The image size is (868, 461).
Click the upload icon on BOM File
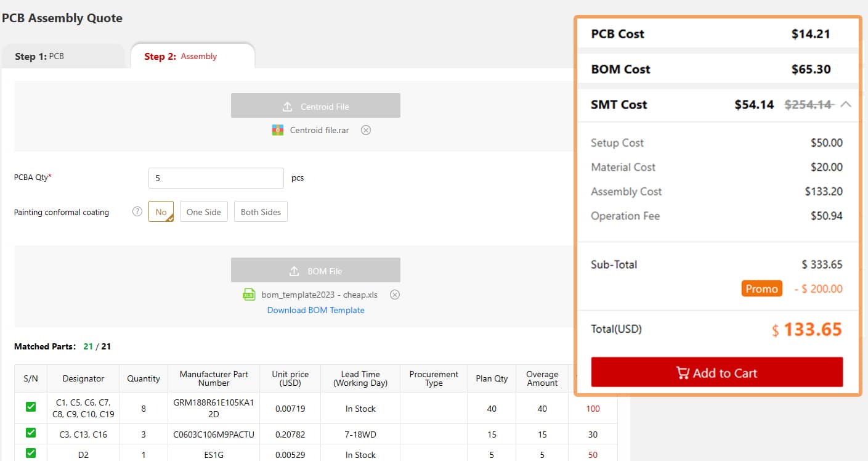[294, 271]
